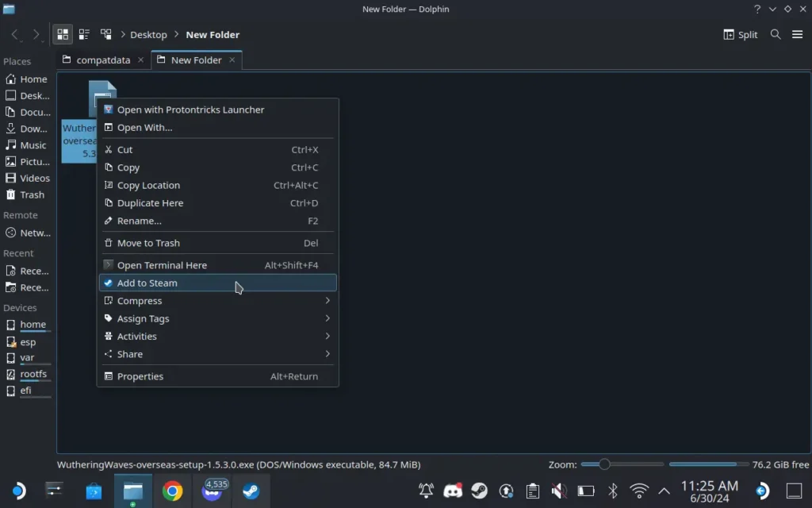Open the Dolphin hamburger menu

tap(797, 35)
